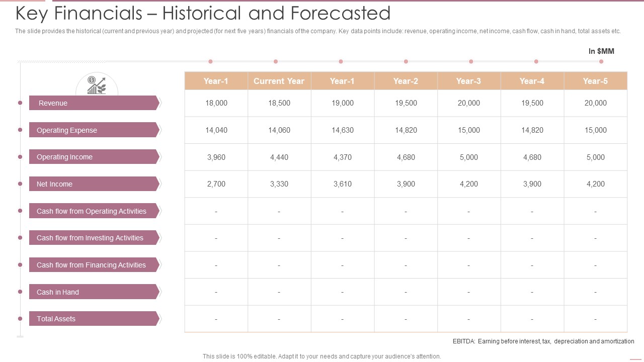This screenshot has height=362, width=644.
Task: Select Operating Expense 14,820 under Year-4
Action: click(532, 130)
